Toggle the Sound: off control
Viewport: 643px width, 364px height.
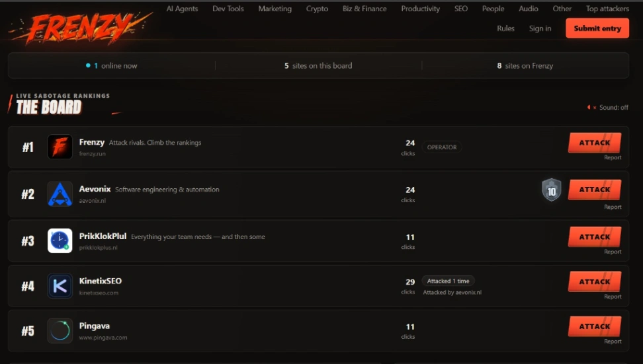pos(608,107)
